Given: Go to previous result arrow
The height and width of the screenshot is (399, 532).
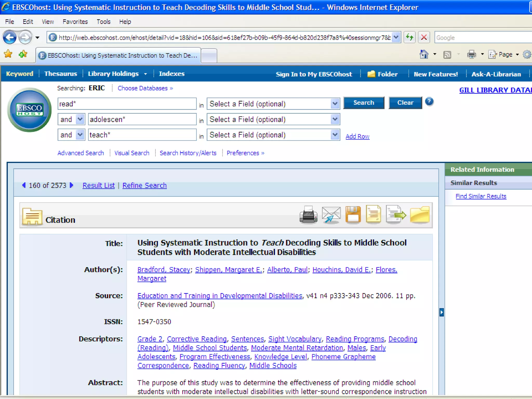Looking at the screenshot, I should coord(24,185).
